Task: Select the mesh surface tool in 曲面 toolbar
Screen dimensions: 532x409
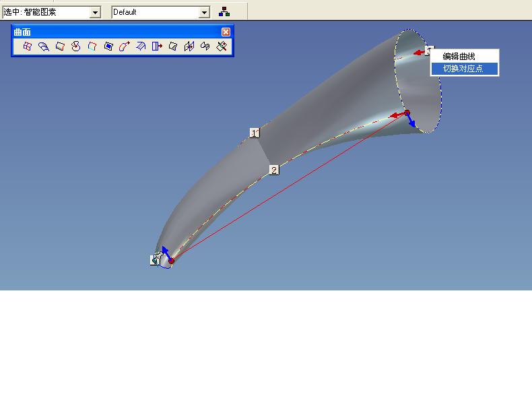Action: point(27,46)
